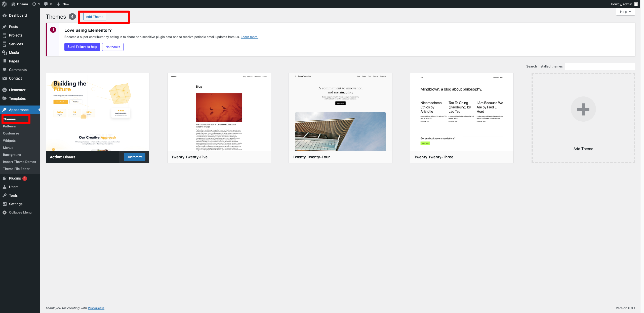The image size is (644, 313).
Task: Click the comments bubble icon in admin bar
Action: pyautogui.click(x=46, y=4)
